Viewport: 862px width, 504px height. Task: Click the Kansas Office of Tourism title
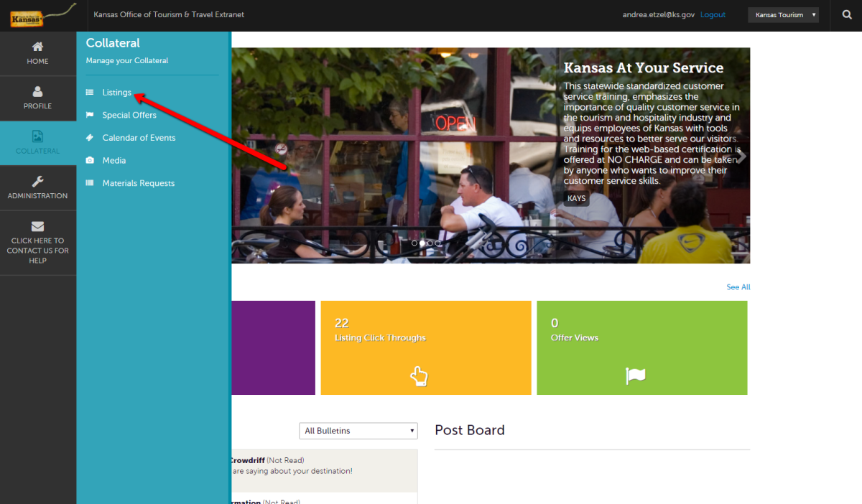coord(169,15)
